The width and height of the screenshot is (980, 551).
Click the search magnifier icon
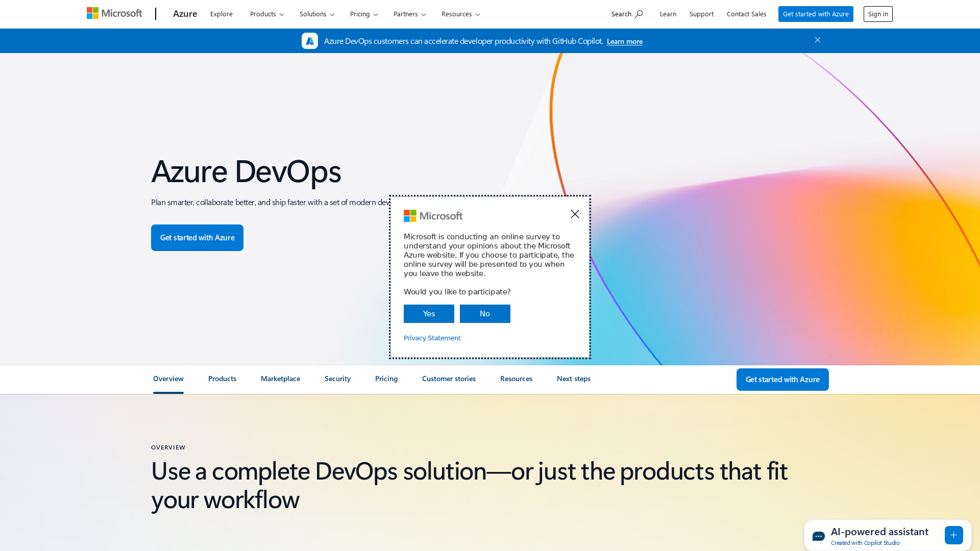639,14
